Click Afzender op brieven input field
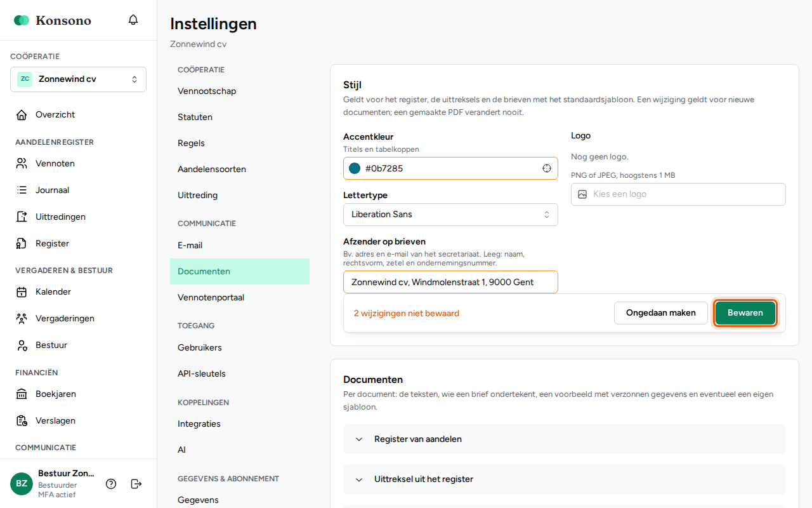Screen dimensions: 812x508 pyautogui.click(x=450, y=282)
